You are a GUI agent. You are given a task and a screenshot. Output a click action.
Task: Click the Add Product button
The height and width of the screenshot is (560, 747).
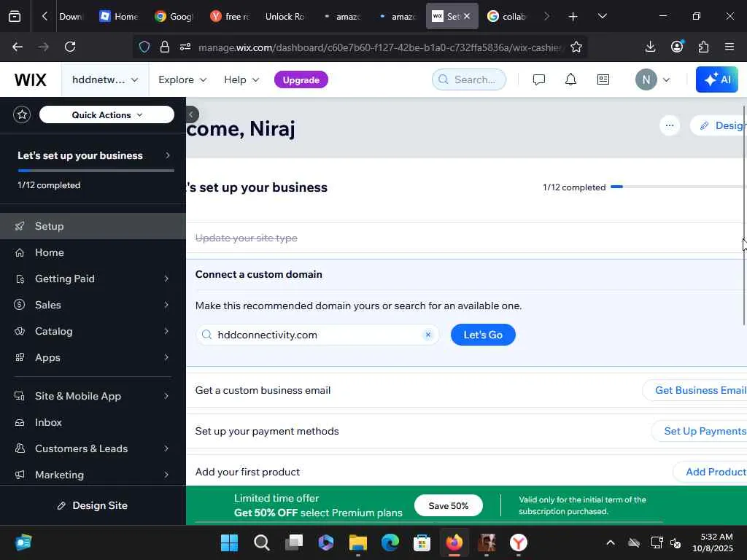point(711,472)
